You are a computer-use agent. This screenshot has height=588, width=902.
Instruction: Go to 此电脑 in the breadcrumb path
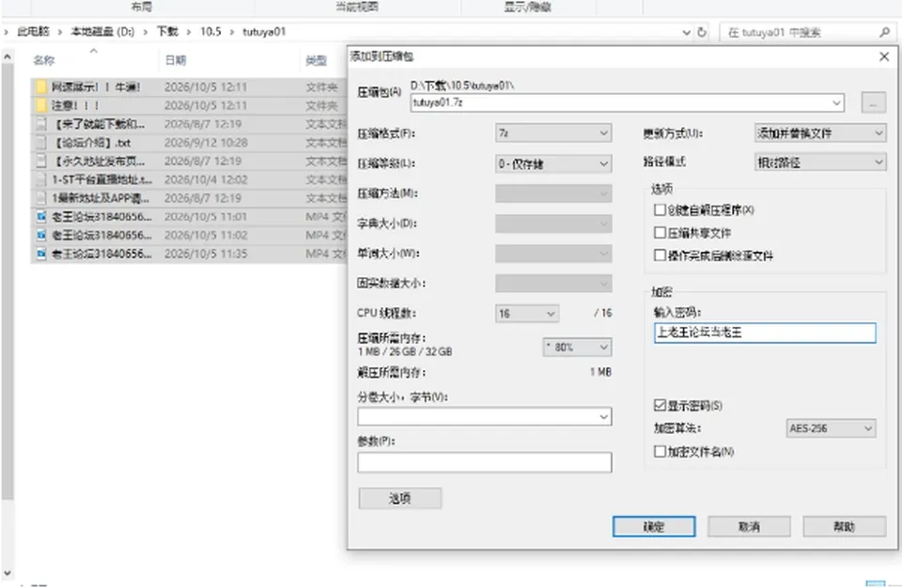click(34, 32)
